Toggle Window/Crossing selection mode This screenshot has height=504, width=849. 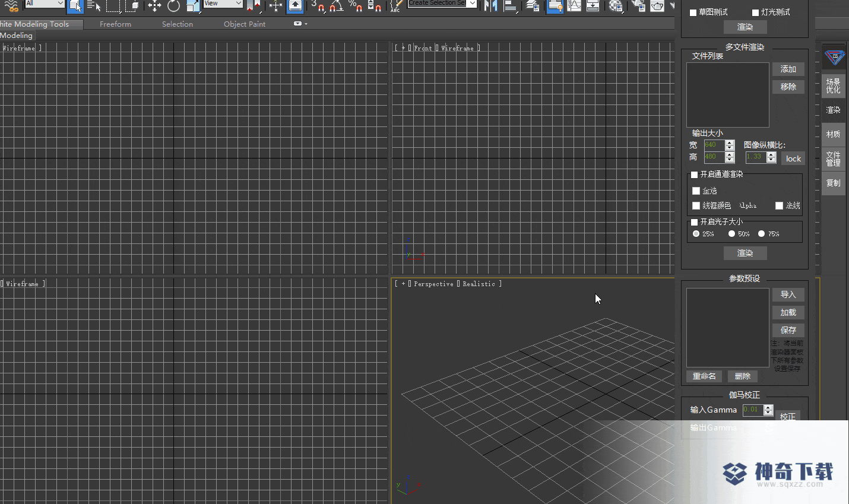133,6
